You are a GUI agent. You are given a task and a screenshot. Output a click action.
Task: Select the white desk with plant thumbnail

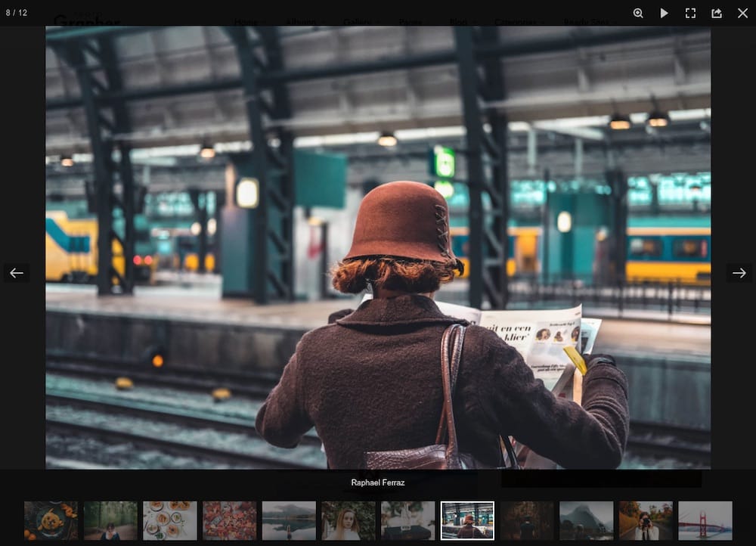(x=408, y=520)
